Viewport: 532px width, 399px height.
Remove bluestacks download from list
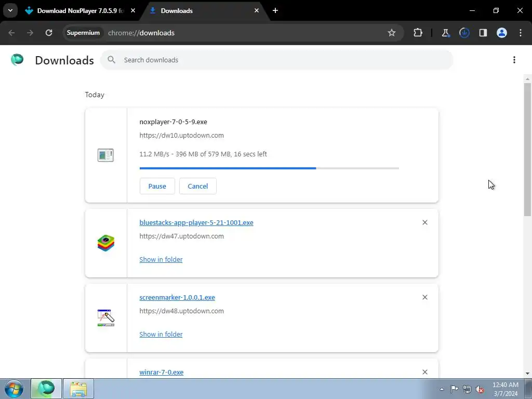pyautogui.click(x=425, y=222)
